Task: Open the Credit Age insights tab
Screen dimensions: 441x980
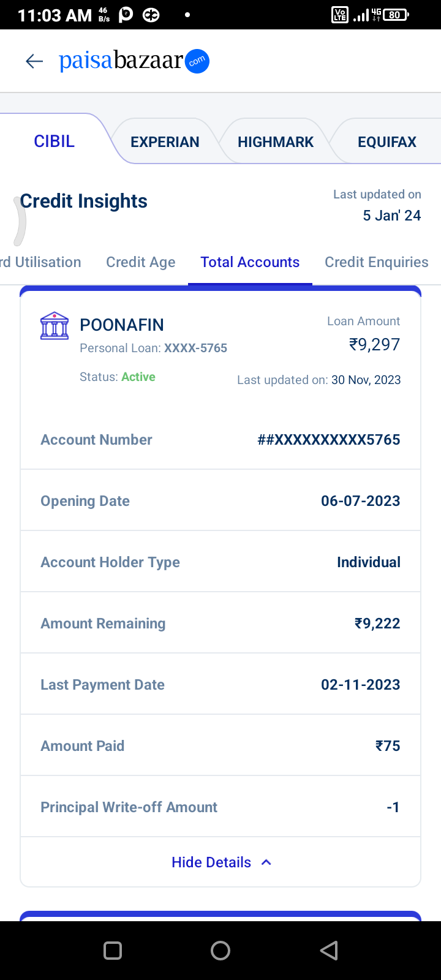Action: click(141, 262)
